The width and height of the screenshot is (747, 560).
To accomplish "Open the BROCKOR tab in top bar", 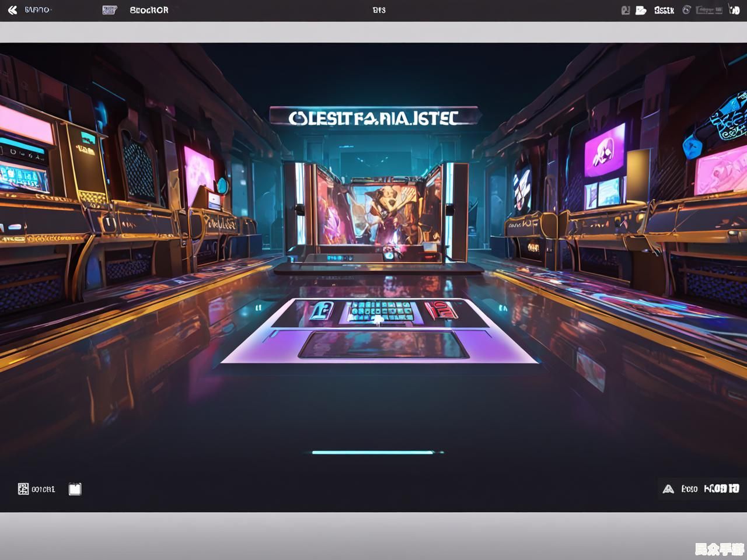I will coord(149,10).
